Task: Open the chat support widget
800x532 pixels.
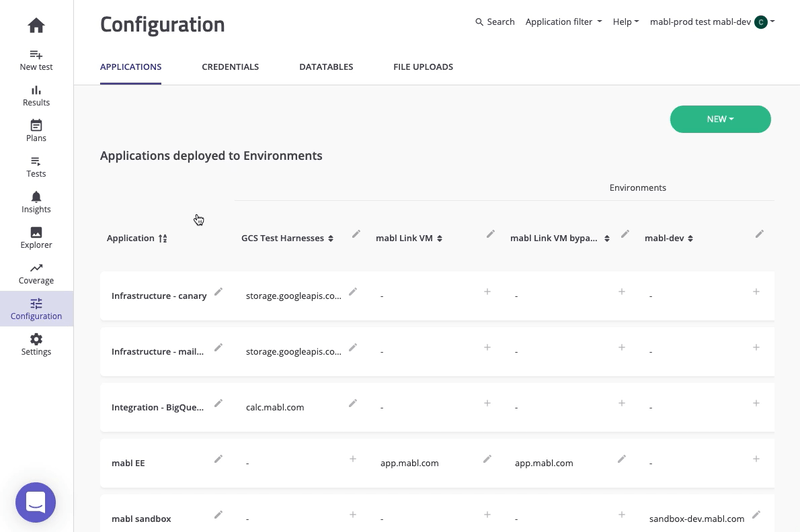Action: 36,502
